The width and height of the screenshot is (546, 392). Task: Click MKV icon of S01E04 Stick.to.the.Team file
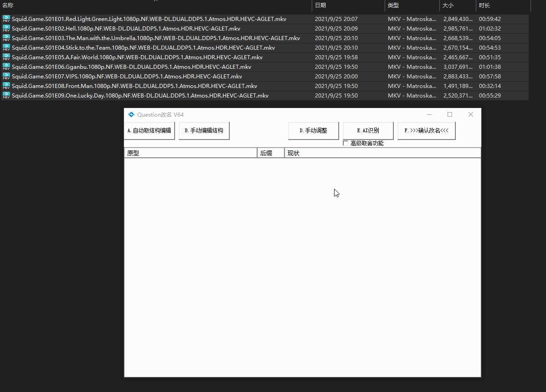pos(6,48)
